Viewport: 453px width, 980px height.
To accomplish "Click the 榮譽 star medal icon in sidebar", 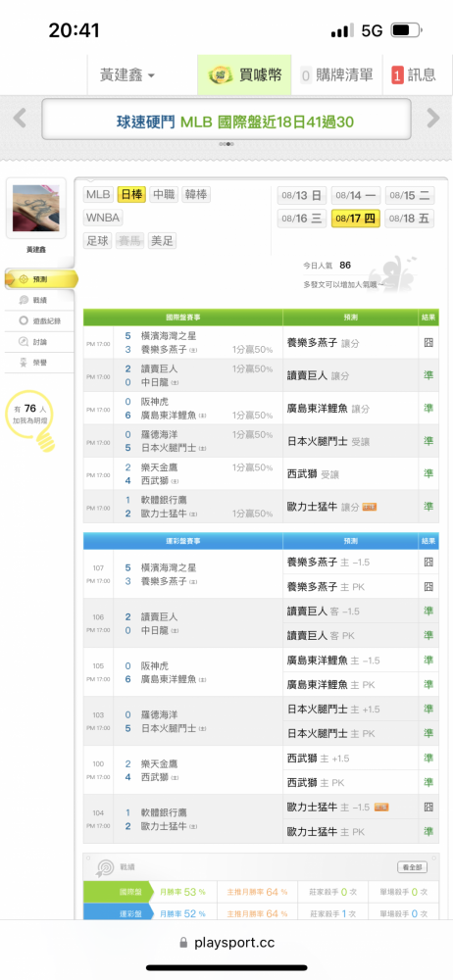I will 24,362.
